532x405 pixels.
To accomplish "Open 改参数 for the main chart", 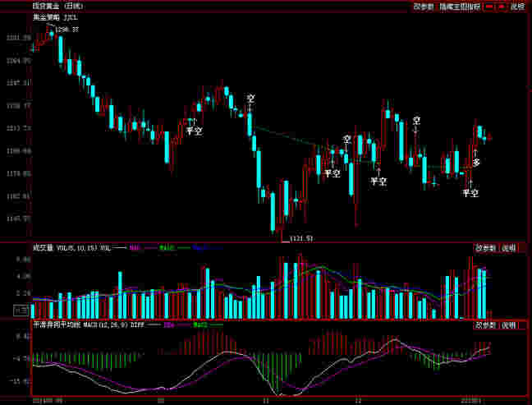I will (x=424, y=6).
